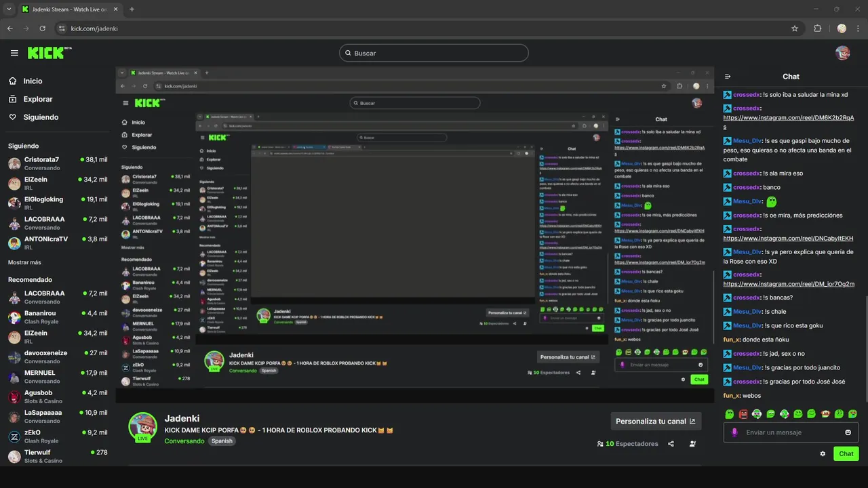Click ElGlogloking avatar in the sidebar
This screenshot has width=868, height=488.
14,203
